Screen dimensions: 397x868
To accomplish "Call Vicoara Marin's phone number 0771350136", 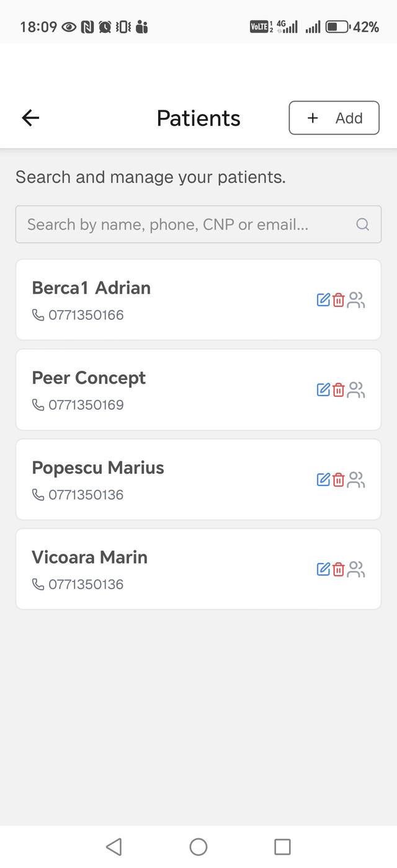I will click(86, 585).
